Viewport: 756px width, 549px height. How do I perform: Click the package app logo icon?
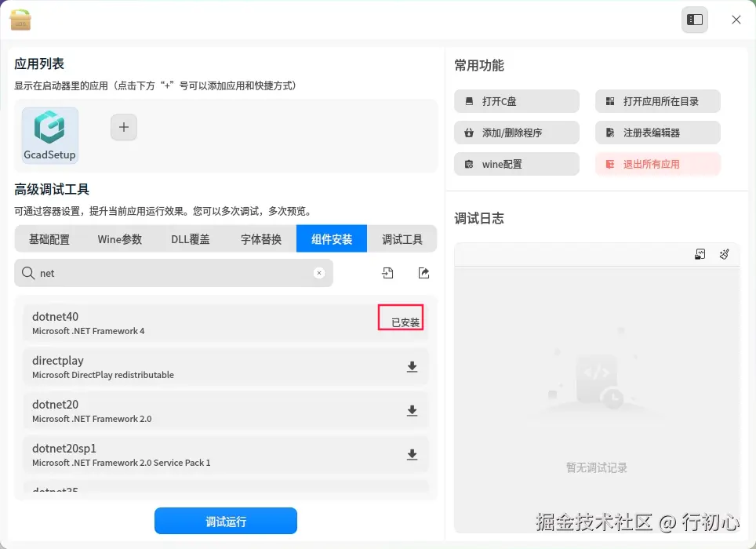click(x=20, y=20)
